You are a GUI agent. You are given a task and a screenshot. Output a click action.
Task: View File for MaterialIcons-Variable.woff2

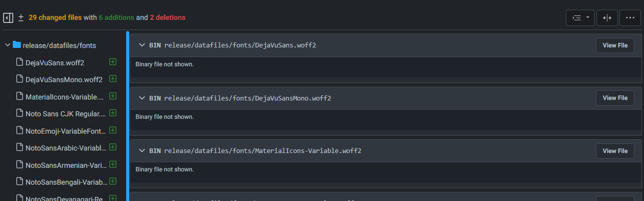(x=615, y=151)
